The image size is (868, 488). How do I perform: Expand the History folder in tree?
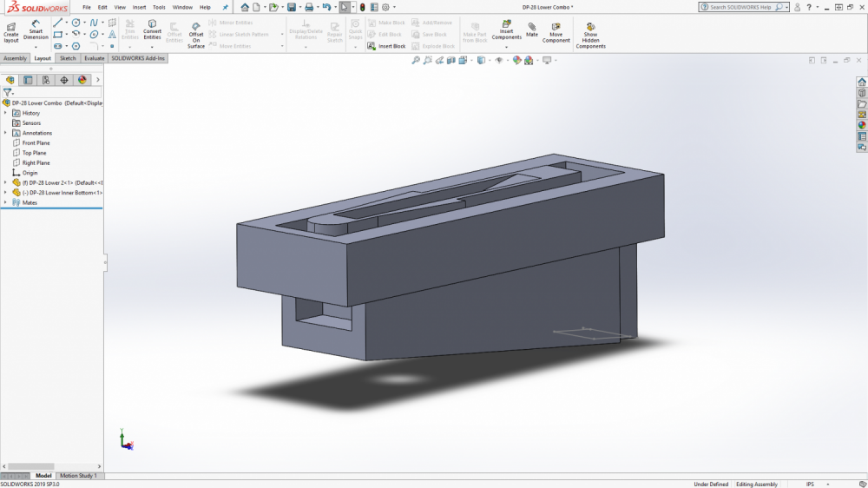[6, 113]
